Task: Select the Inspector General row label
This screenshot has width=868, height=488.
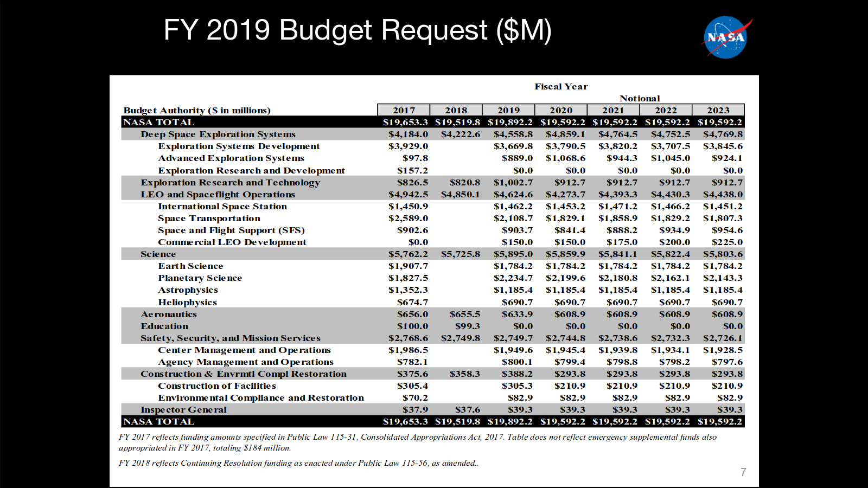Action: pos(183,409)
